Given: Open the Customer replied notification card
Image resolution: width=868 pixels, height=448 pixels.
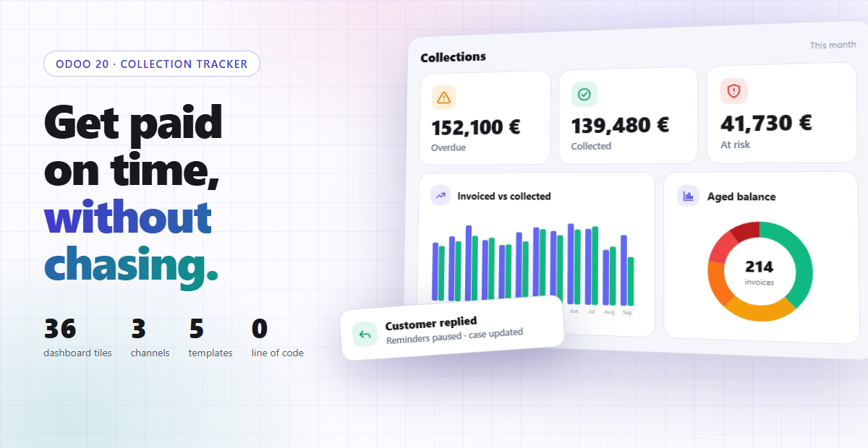Looking at the screenshot, I should coord(452,328).
